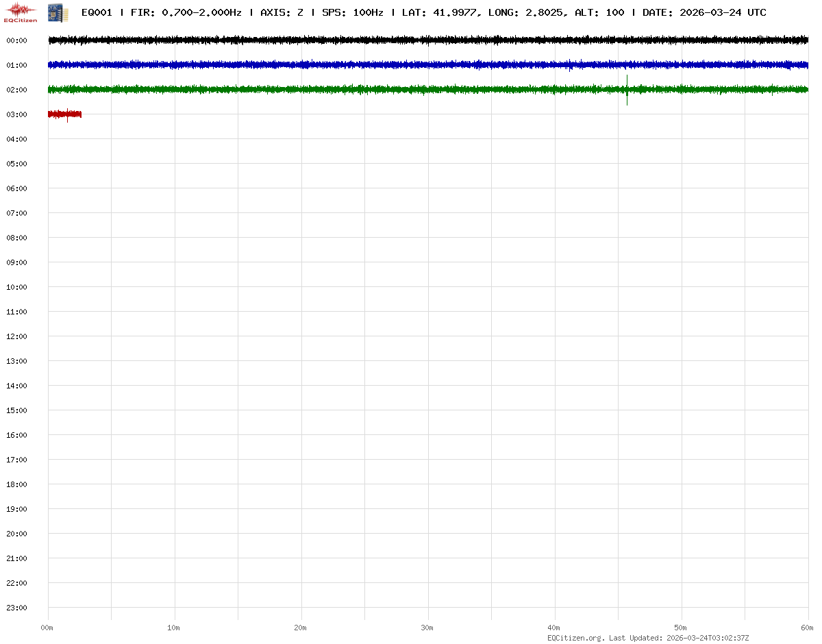
Task: Click the 00m time axis label
Action: click(x=47, y=628)
